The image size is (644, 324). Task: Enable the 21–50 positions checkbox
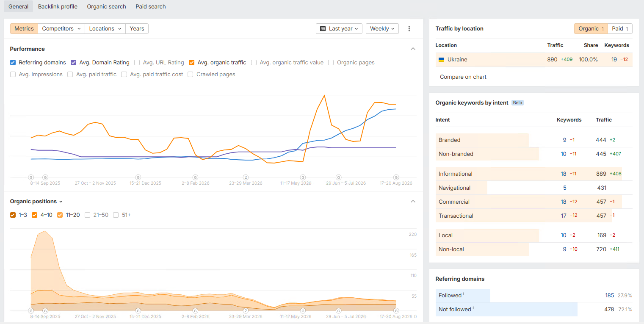click(88, 215)
